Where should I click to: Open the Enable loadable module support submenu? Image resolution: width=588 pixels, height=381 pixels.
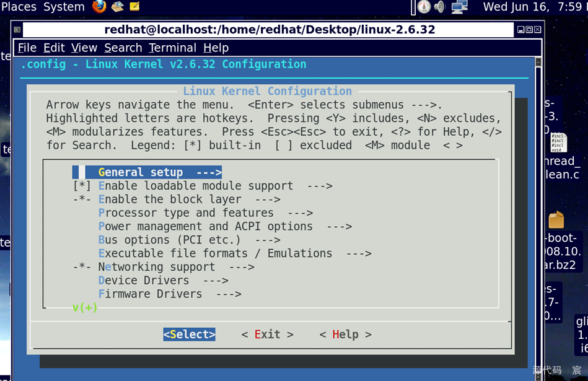(215, 186)
